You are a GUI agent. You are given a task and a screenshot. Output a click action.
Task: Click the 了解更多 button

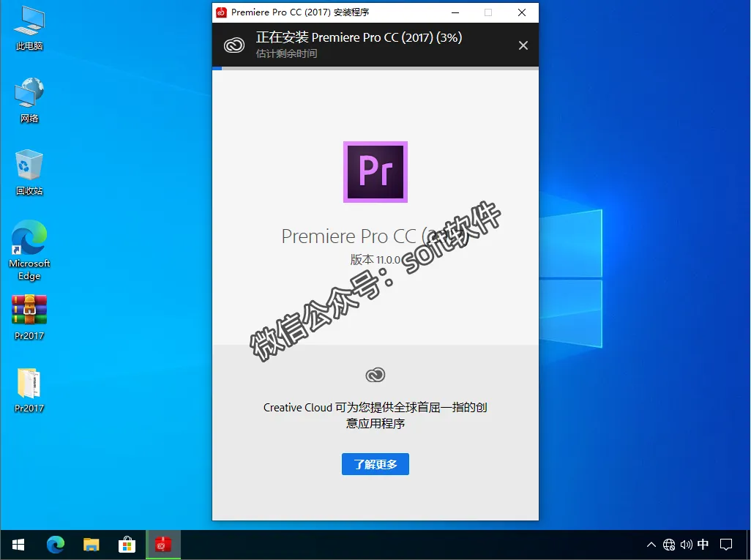pos(375,464)
